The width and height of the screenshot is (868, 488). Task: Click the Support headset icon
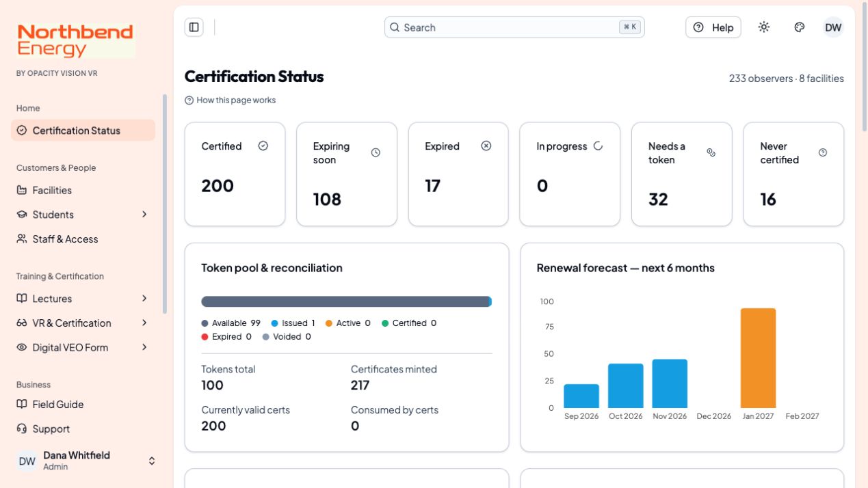tap(22, 429)
